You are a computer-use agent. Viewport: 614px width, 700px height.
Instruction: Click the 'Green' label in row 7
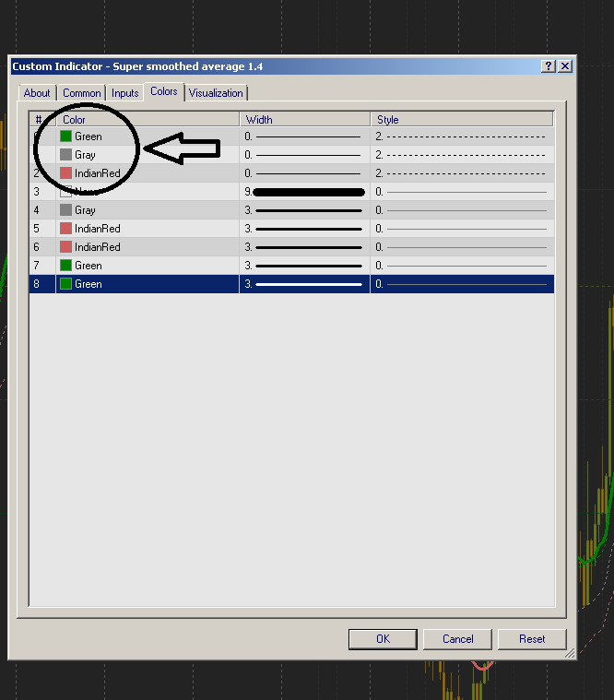pos(89,266)
